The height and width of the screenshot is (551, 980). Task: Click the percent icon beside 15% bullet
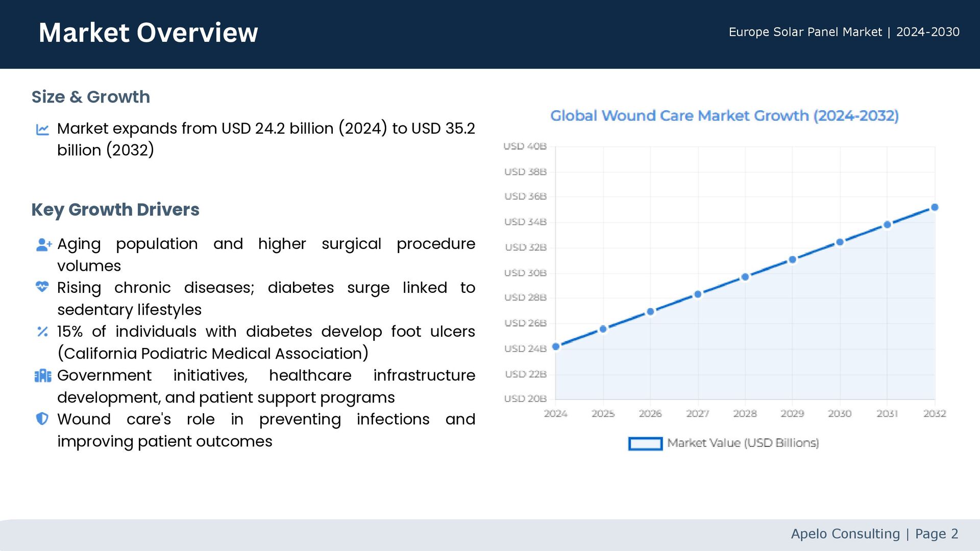pyautogui.click(x=42, y=332)
